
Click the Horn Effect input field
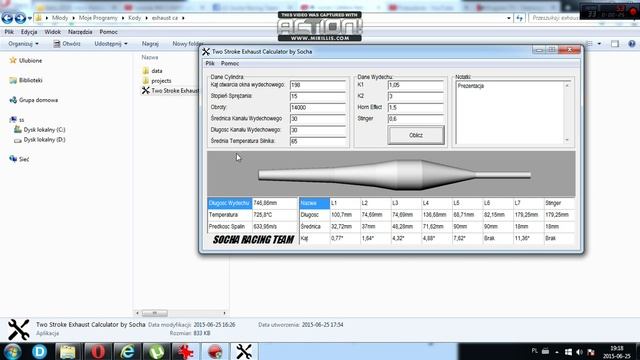(x=416, y=107)
